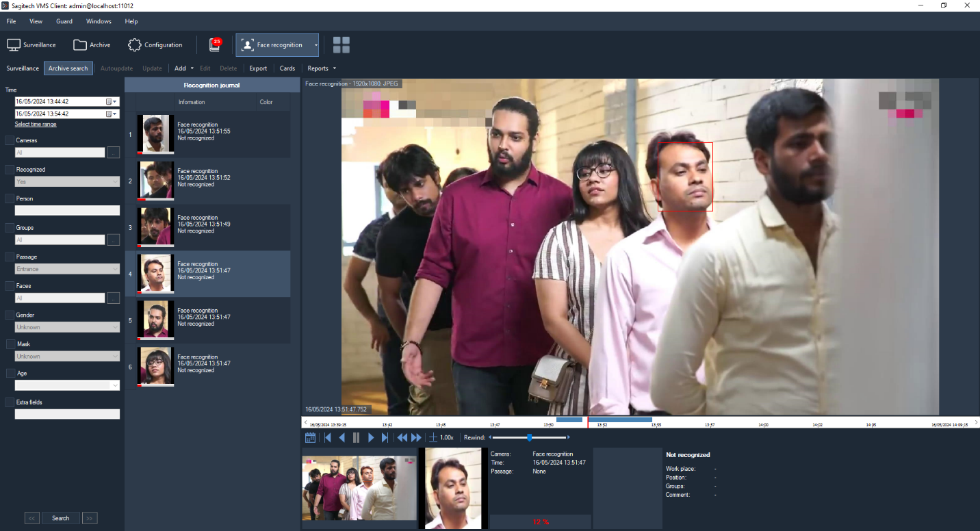Image resolution: width=980 pixels, height=531 pixels.
Task: Click the Configuration gear icon
Action: [x=135, y=45]
